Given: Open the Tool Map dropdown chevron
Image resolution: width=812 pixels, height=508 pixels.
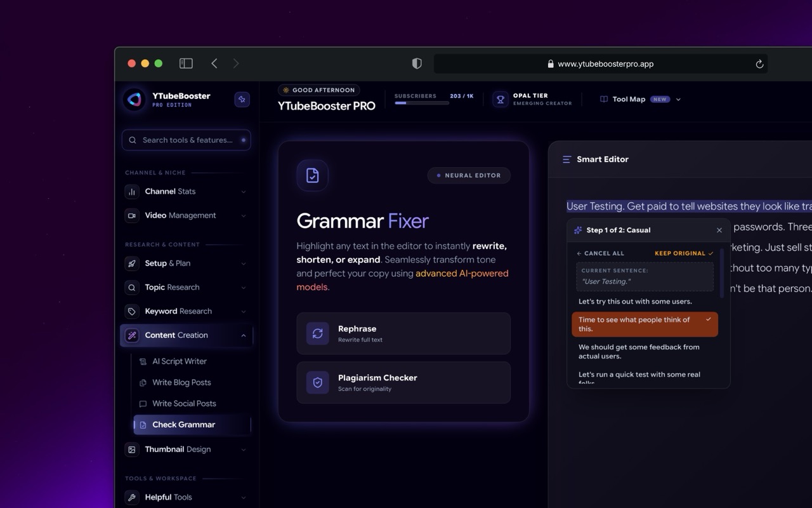Looking at the screenshot, I should (678, 100).
